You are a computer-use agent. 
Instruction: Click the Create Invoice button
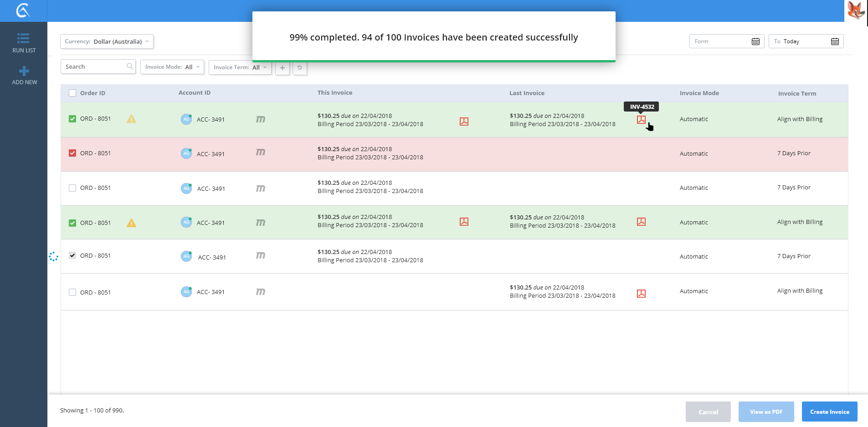(x=829, y=412)
